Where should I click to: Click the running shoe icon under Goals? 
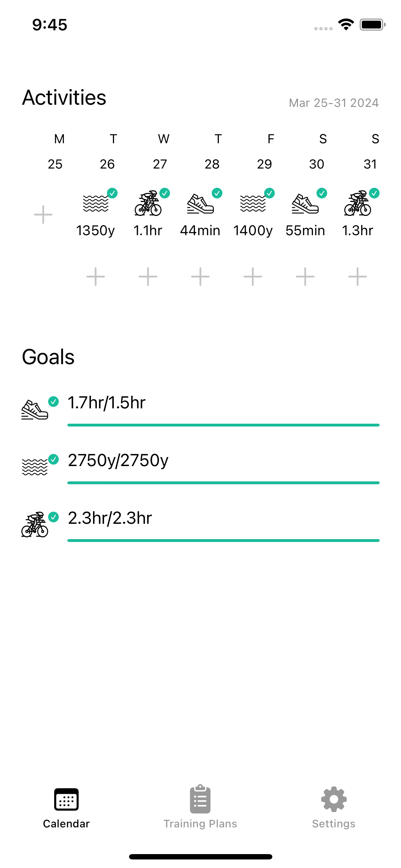[x=35, y=410]
